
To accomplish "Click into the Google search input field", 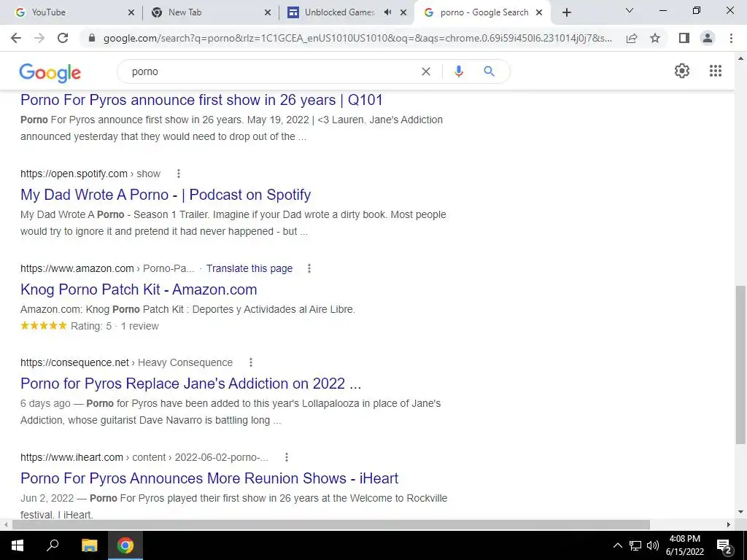I will [x=271, y=71].
